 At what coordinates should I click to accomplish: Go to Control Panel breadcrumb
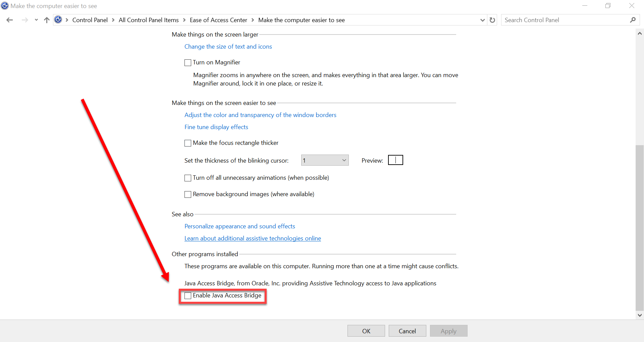(90, 20)
